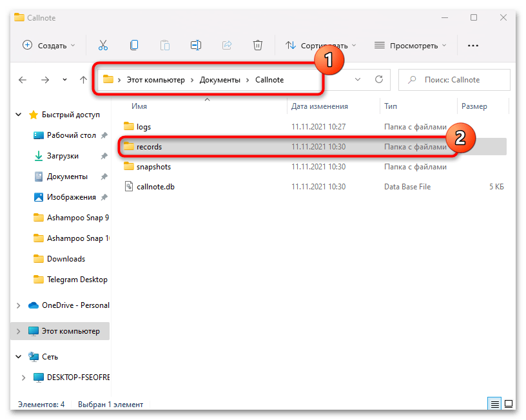
Task: Open the Просмотреть view dropdown
Action: 410,45
